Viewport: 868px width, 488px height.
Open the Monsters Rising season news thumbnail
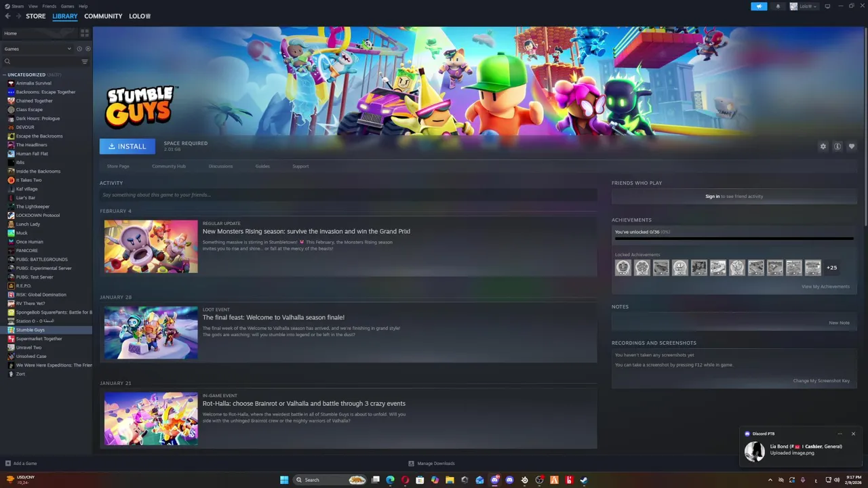pos(151,247)
